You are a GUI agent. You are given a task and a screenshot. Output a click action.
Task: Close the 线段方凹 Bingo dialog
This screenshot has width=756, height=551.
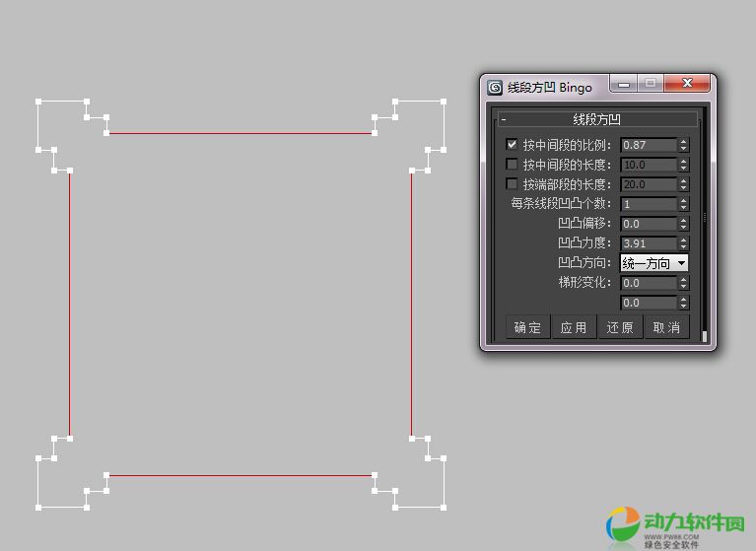tap(689, 85)
